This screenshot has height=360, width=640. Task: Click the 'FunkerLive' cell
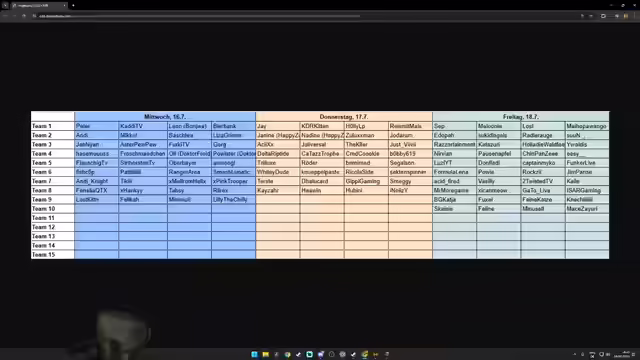click(x=587, y=163)
